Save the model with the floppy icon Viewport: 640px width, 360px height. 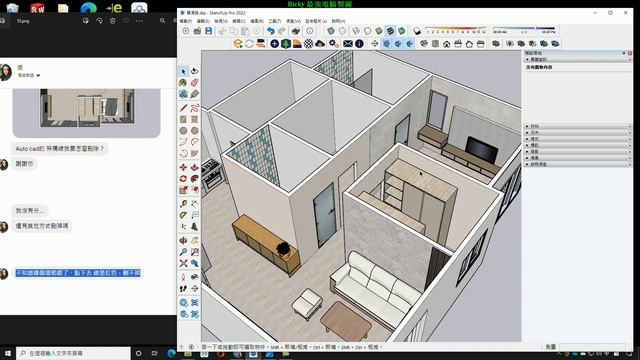209,31
